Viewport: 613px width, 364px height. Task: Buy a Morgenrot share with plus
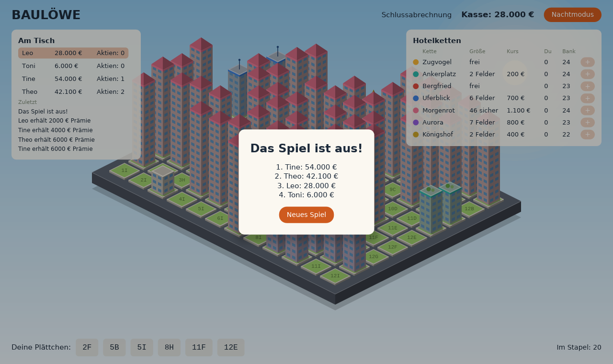point(588,110)
